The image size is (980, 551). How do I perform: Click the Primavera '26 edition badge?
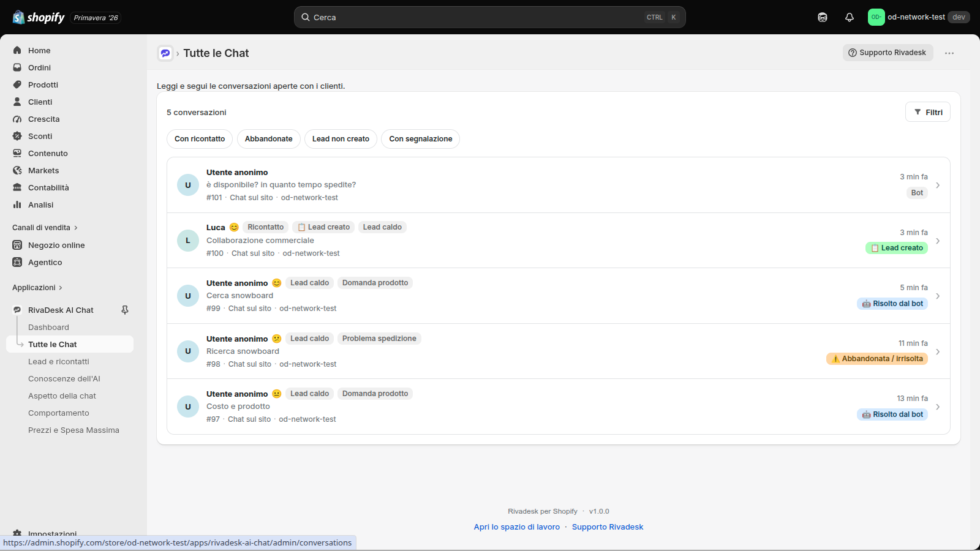click(x=96, y=18)
